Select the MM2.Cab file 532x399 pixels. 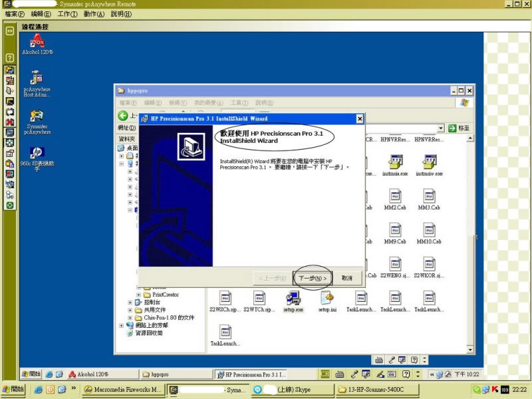(395, 199)
